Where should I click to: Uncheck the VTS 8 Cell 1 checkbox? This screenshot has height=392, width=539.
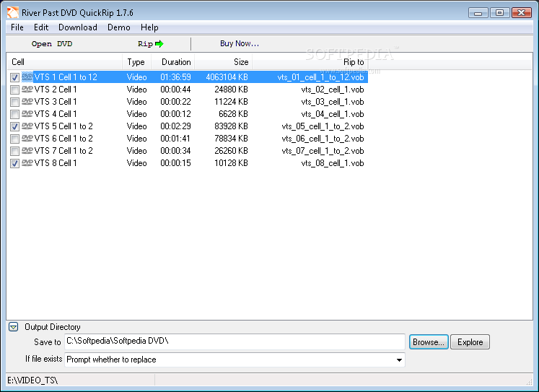(14, 163)
